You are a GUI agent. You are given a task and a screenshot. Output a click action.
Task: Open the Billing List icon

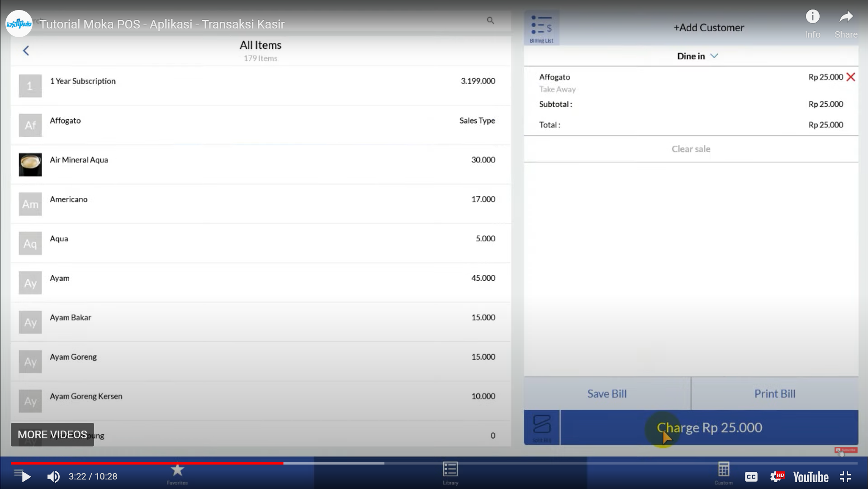(x=541, y=28)
